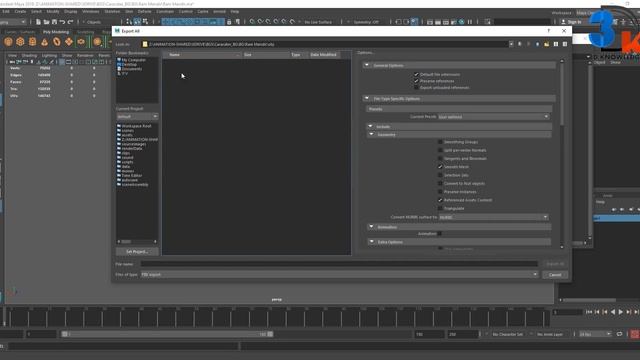Click the Documents bookmark

click(x=130, y=69)
